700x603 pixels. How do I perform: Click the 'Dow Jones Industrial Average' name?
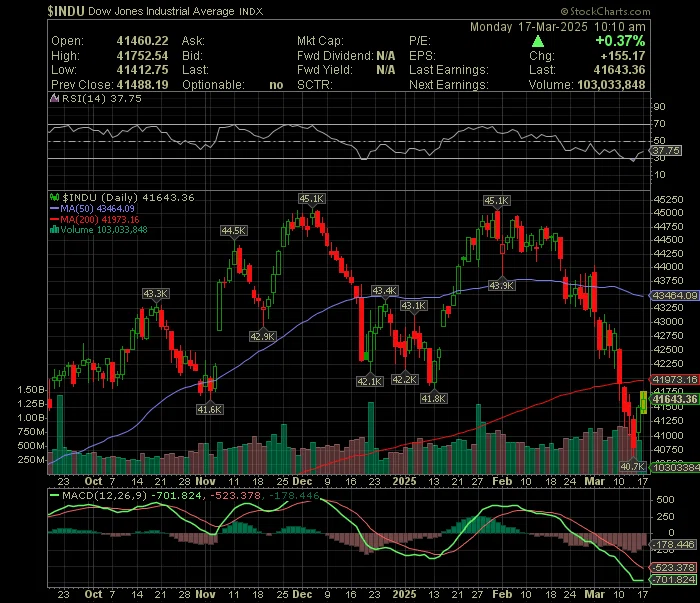pos(161,11)
